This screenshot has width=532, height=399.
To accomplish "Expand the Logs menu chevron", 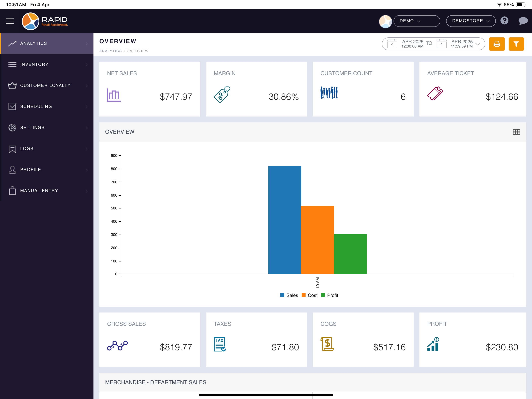I will pyautogui.click(x=87, y=149).
